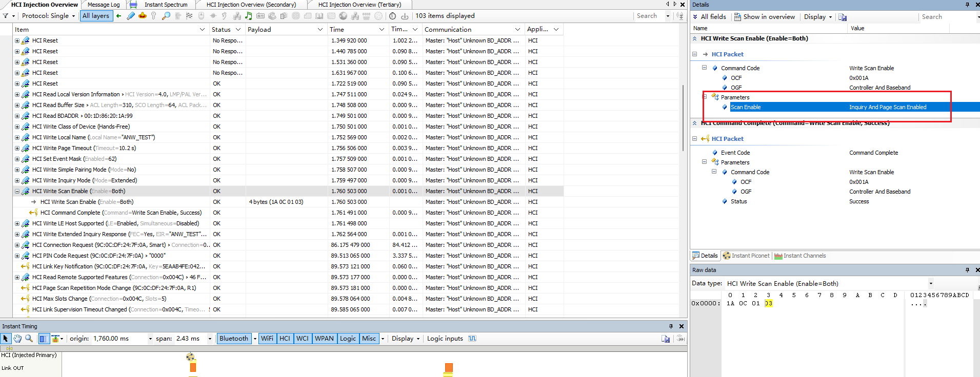Click the Logic inputs label button
The width and height of the screenshot is (980, 377).
pos(445,339)
